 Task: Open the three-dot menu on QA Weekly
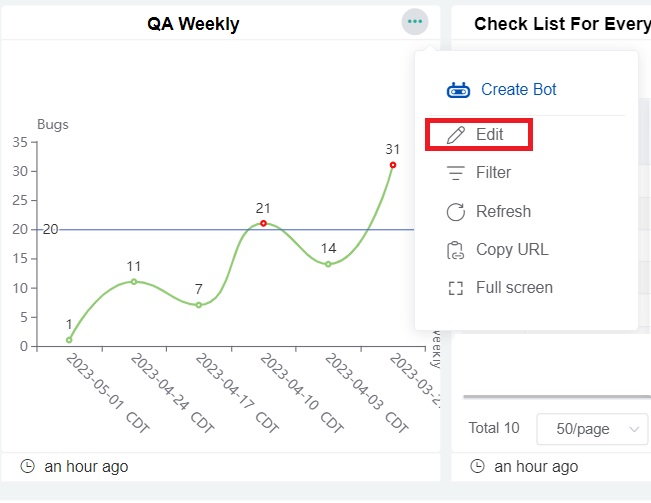coord(415,22)
